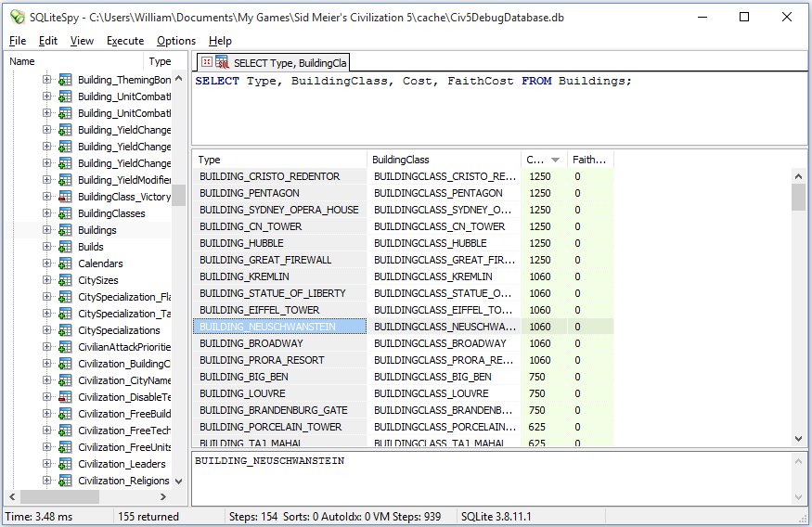Click the sorted Cost column header
The image size is (812, 527).
544,160
